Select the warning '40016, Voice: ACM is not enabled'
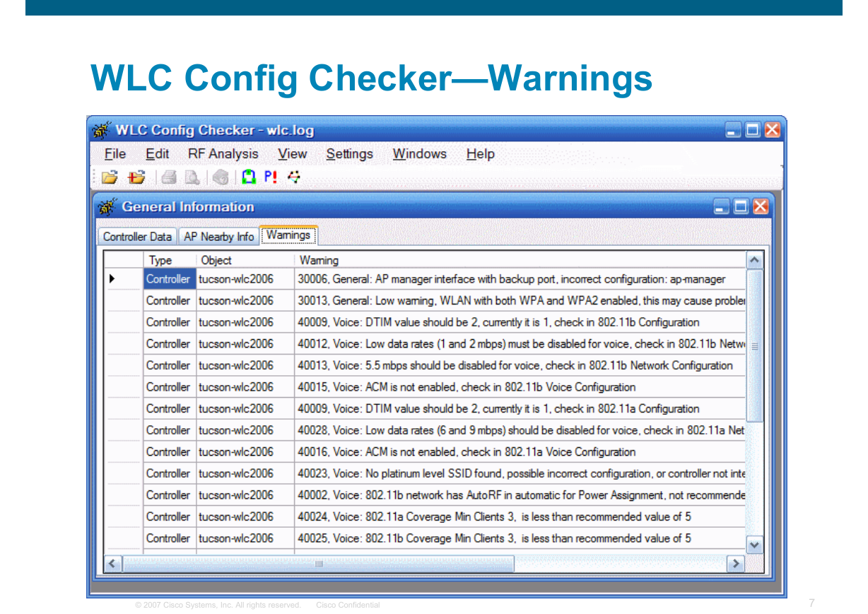 pyautogui.click(x=520, y=452)
